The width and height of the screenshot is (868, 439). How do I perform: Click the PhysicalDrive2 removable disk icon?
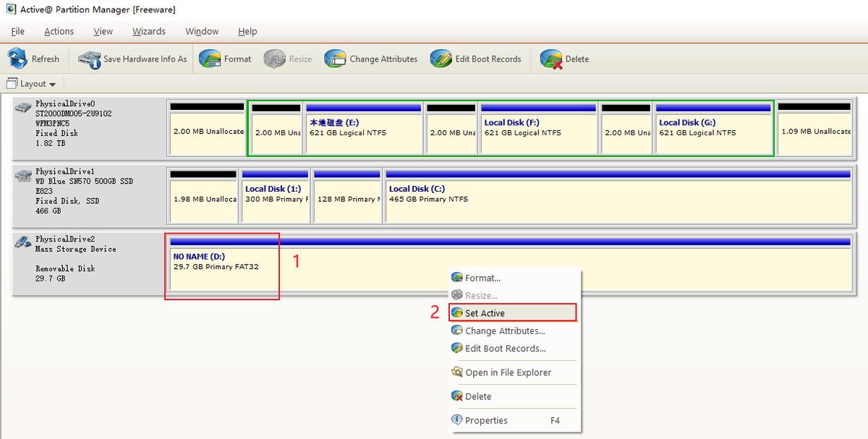[24, 242]
